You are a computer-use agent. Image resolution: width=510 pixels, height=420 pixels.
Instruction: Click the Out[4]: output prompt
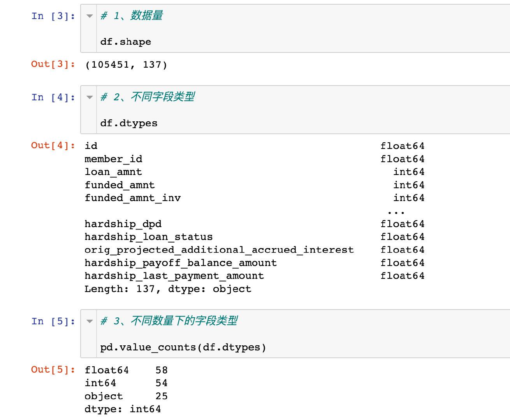(53, 145)
